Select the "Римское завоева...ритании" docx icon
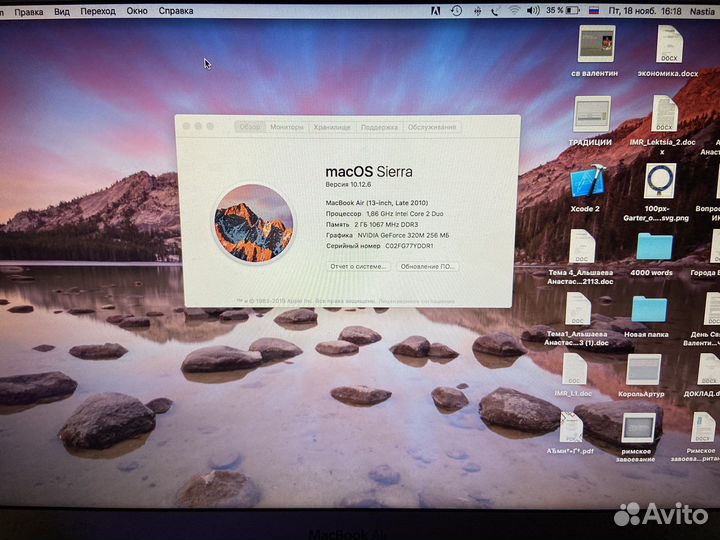 703,428
